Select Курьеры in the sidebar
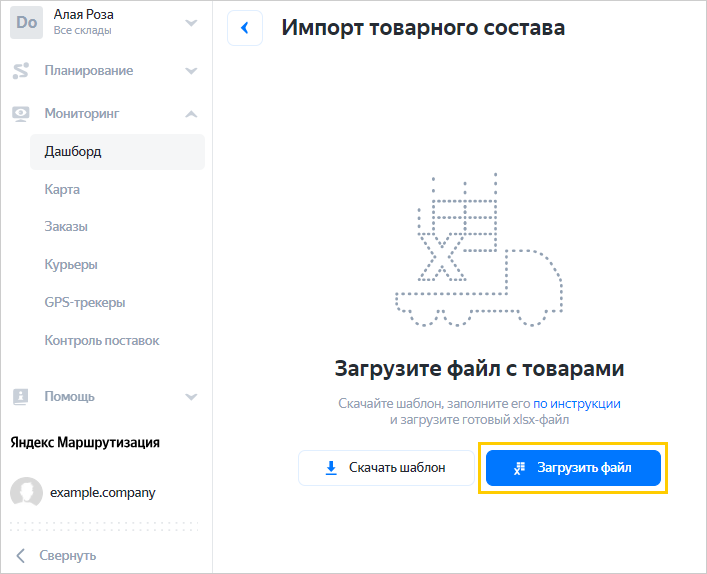 [70, 265]
